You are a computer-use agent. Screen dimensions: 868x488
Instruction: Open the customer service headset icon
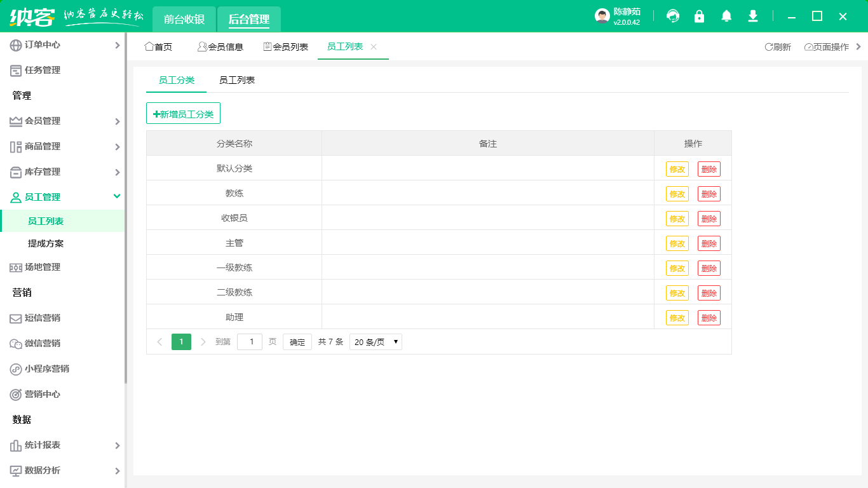pyautogui.click(x=672, y=16)
